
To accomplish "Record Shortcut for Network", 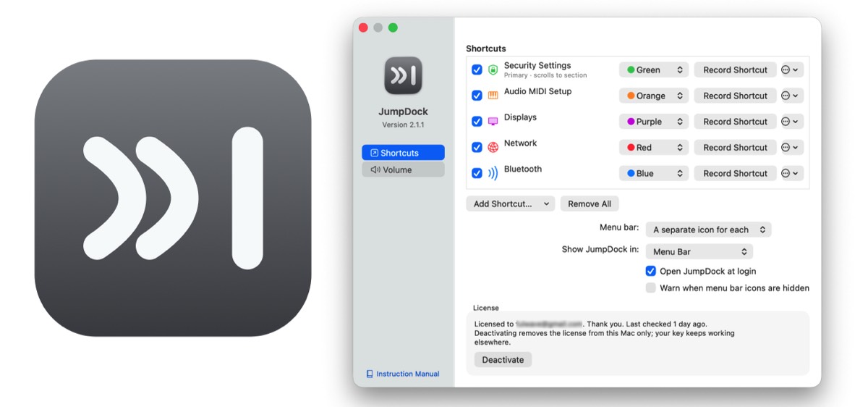I will click(x=736, y=147).
